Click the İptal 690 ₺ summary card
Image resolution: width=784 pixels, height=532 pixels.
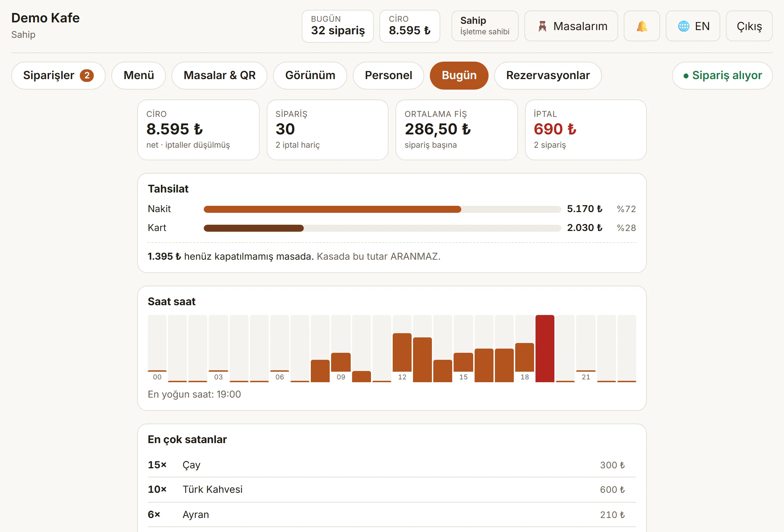586,130
